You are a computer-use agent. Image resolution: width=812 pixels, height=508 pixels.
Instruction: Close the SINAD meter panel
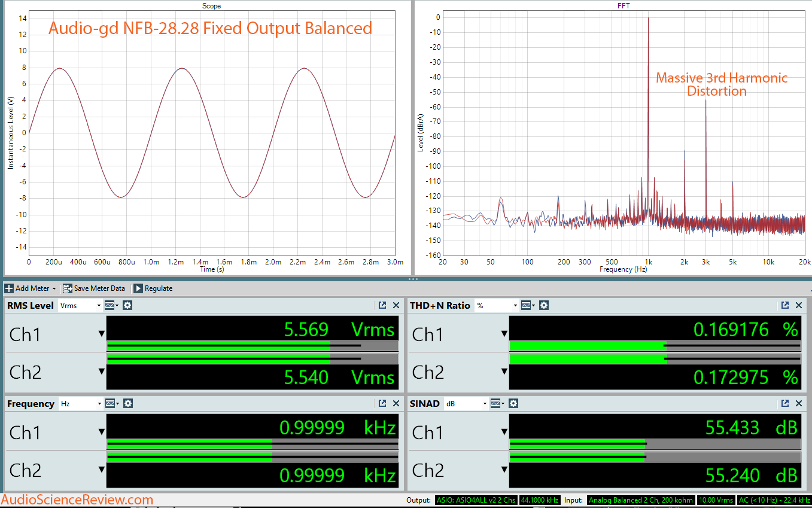point(798,403)
